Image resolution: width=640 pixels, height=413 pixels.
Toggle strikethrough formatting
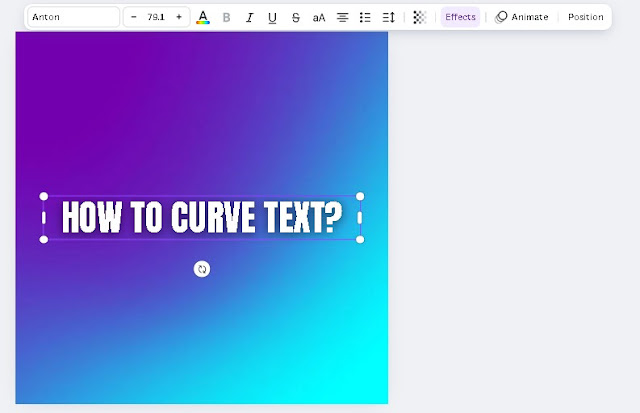(x=296, y=17)
